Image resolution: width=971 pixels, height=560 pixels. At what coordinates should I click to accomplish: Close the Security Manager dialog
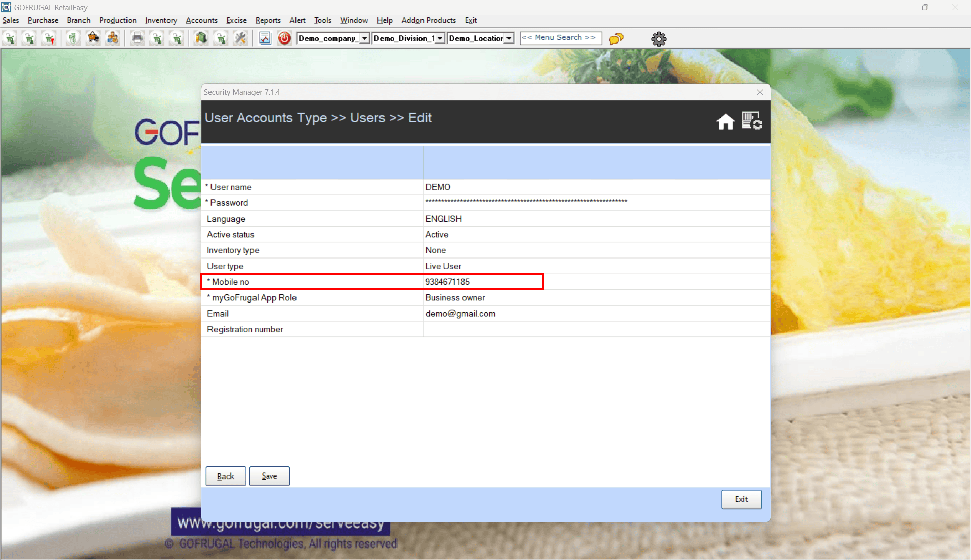coord(760,92)
